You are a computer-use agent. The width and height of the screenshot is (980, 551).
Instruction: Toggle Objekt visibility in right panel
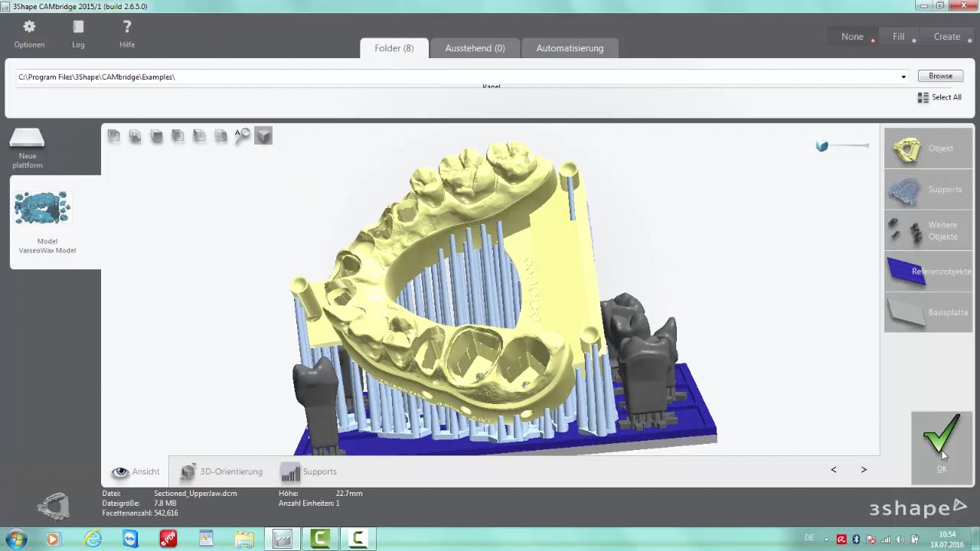coord(928,148)
